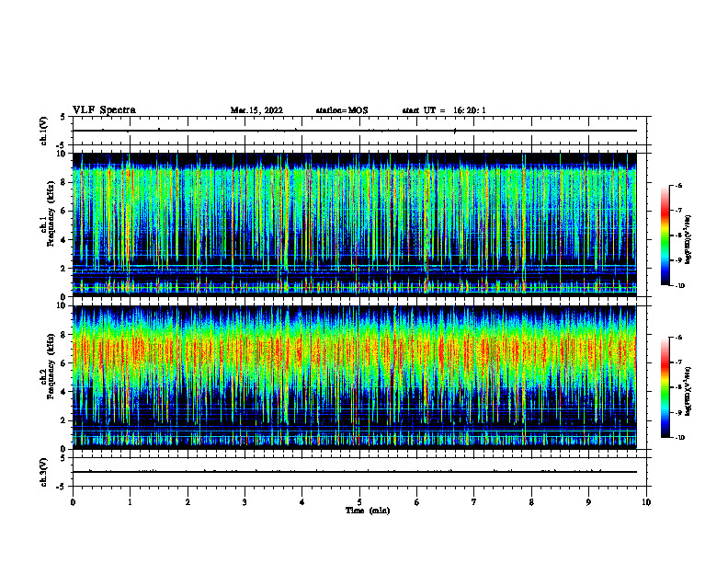Click the ch.1 voltage waveform trace
The height and width of the screenshot is (563, 728).
tap(354, 131)
